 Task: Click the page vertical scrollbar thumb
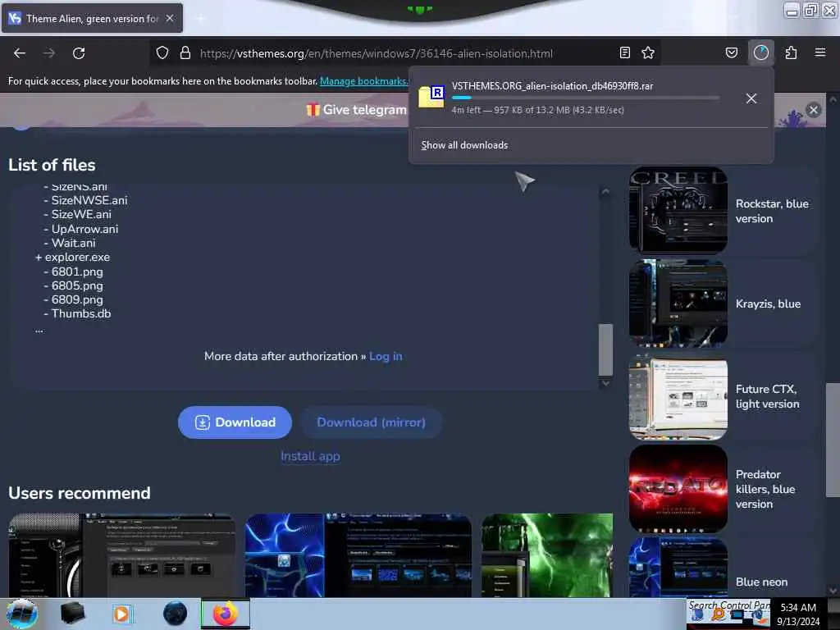[833, 441]
